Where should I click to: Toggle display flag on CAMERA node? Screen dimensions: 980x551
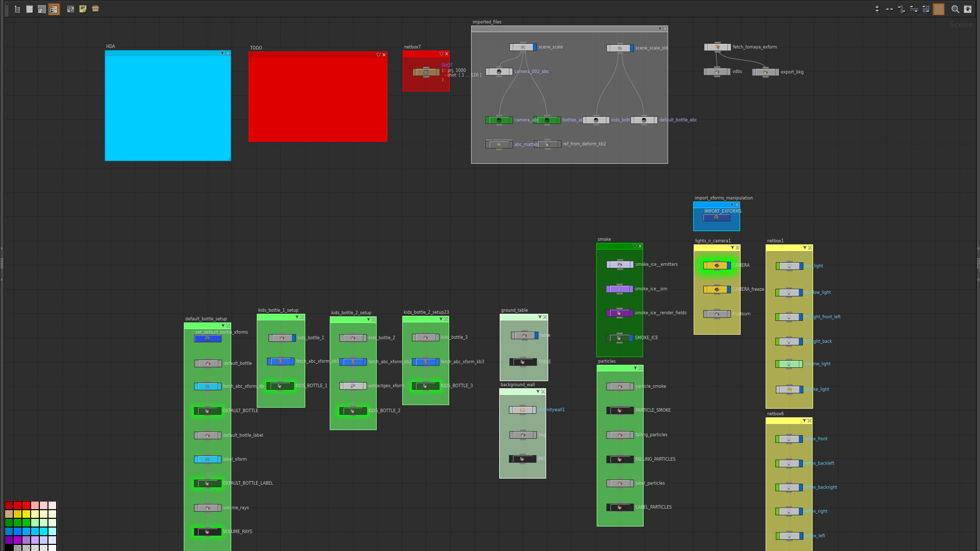click(x=729, y=266)
